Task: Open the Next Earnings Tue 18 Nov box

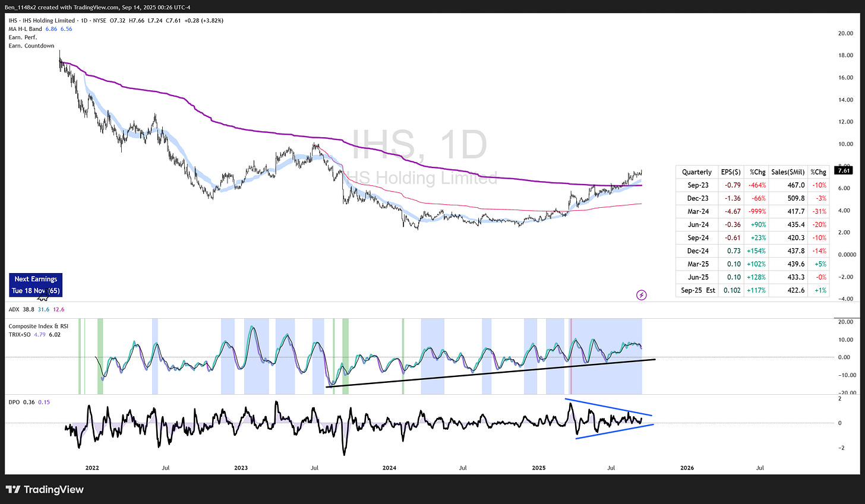Action: tap(36, 285)
